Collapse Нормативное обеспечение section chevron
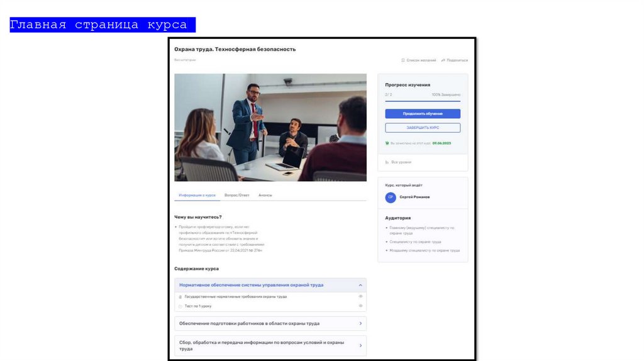Screen dimensions: 644x361 click(x=360, y=285)
